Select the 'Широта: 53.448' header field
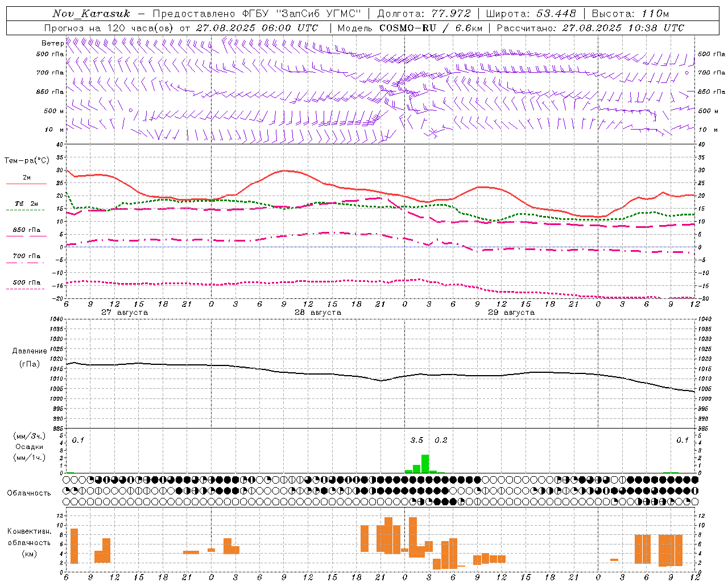The height and width of the screenshot is (582, 728). point(531,14)
